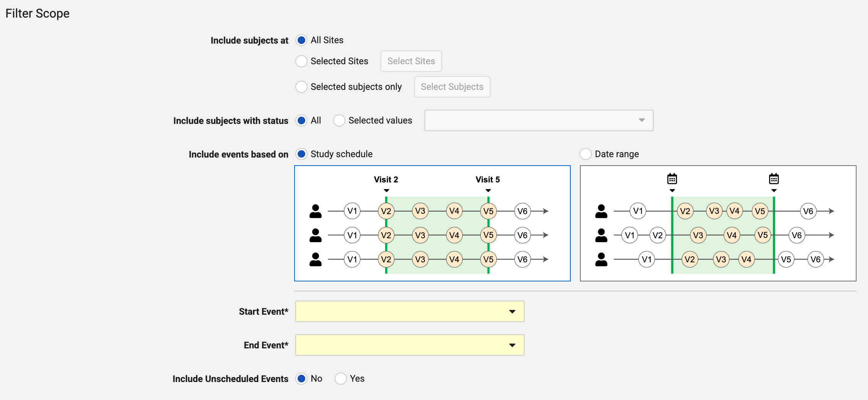Click the Visit 5 marker label
868x400 pixels.
point(488,179)
